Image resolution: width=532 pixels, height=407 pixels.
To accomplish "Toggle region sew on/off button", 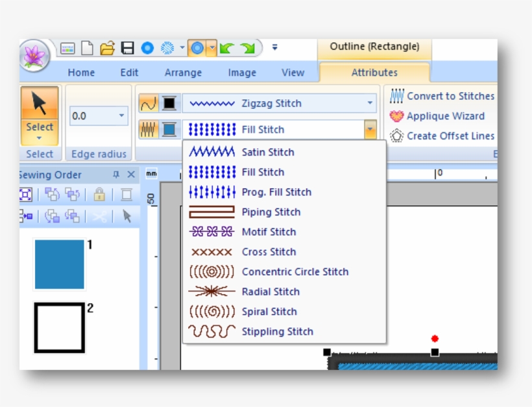I will click(x=149, y=130).
